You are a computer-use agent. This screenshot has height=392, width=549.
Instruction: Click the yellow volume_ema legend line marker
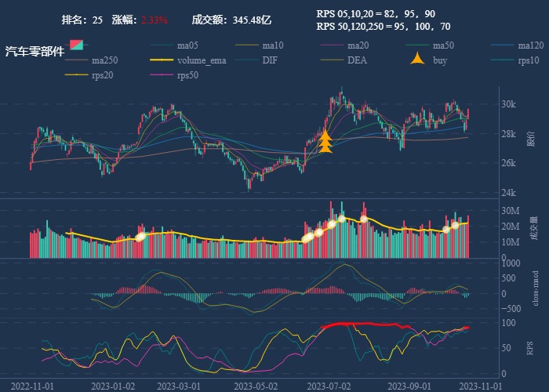pyautogui.click(x=161, y=60)
